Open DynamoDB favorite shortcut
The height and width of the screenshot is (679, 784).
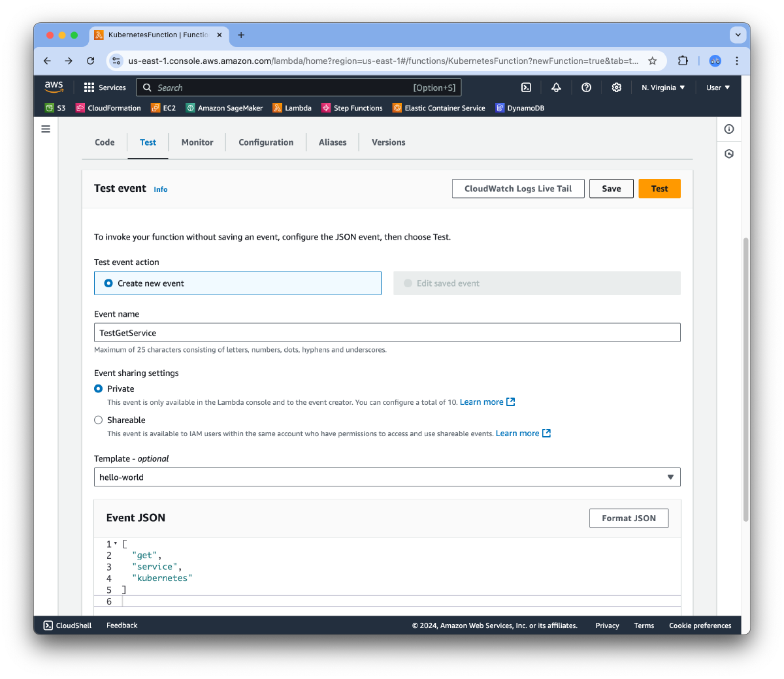click(520, 108)
